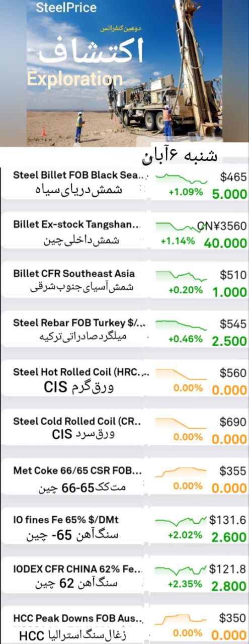The width and height of the screenshot is (249, 644).
Task: Select the Billet CFR Southeast Asia title
Action: pos(74,274)
